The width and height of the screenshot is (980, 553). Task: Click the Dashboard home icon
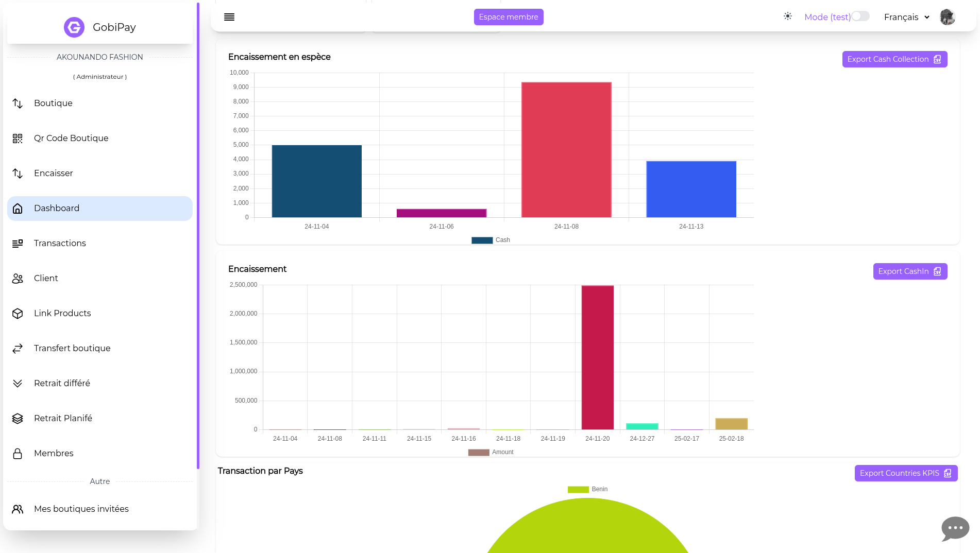click(x=18, y=209)
